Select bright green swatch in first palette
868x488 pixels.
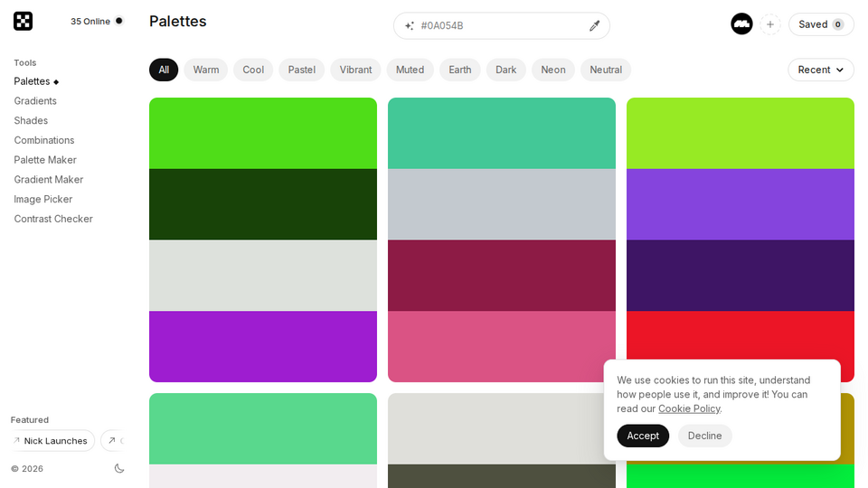click(263, 134)
